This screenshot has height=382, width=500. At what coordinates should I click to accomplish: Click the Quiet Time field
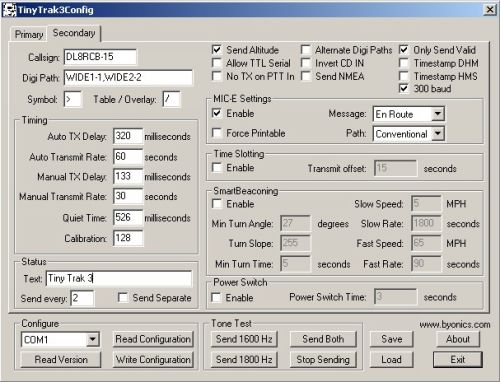(x=128, y=217)
